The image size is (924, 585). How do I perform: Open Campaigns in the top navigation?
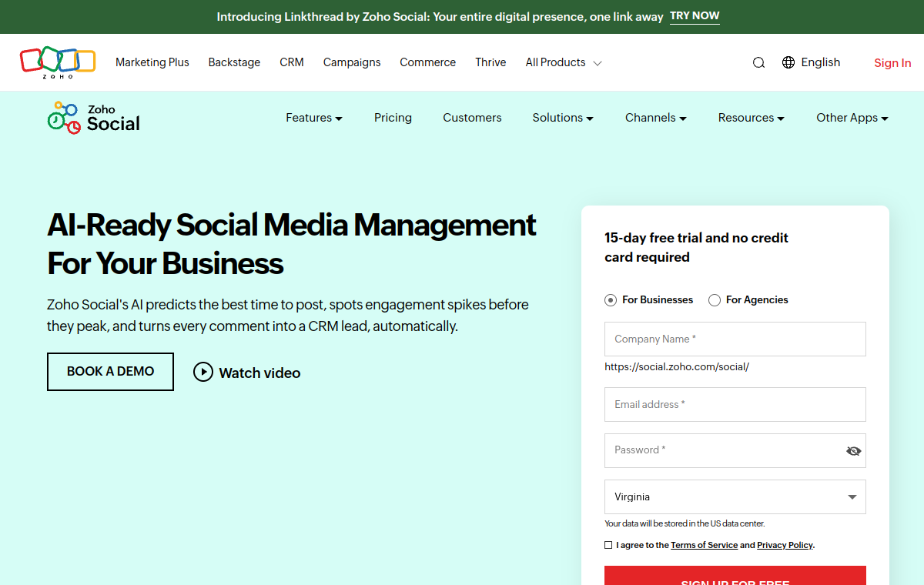[x=352, y=62]
